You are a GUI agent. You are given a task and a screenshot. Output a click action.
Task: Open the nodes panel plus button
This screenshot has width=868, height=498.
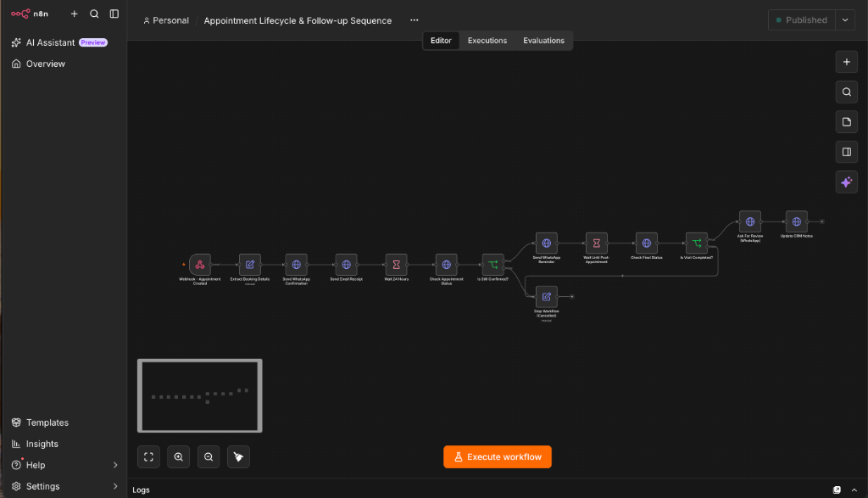[847, 62]
